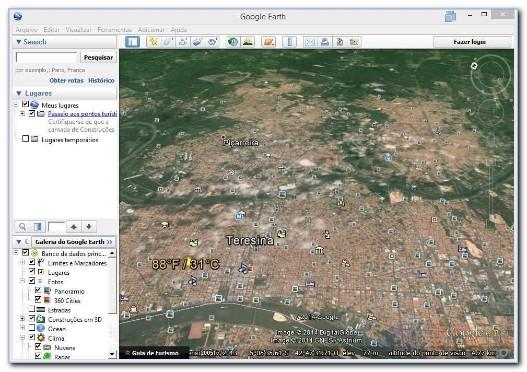This screenshot has width=527, height=372.
Task: Expand the Construções em 3D node
Action: point(23,319)
